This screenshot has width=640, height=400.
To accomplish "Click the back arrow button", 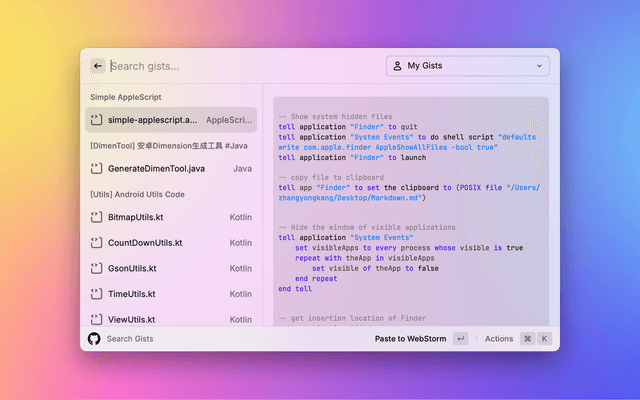I will pos(98,66).
